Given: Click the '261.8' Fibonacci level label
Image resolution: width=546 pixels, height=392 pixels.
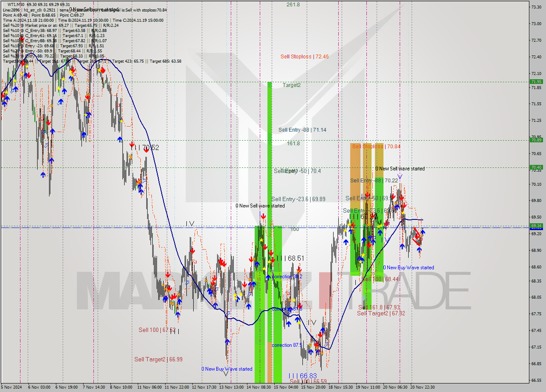Looking at the screenshot, I should pyautogui.click(x=293, y=5).
